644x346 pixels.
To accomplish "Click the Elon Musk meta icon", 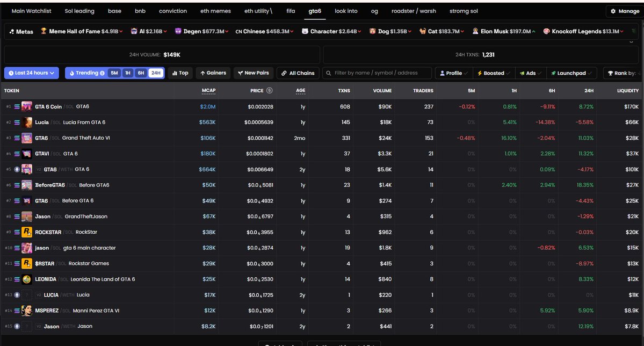I will click(475, 31).
